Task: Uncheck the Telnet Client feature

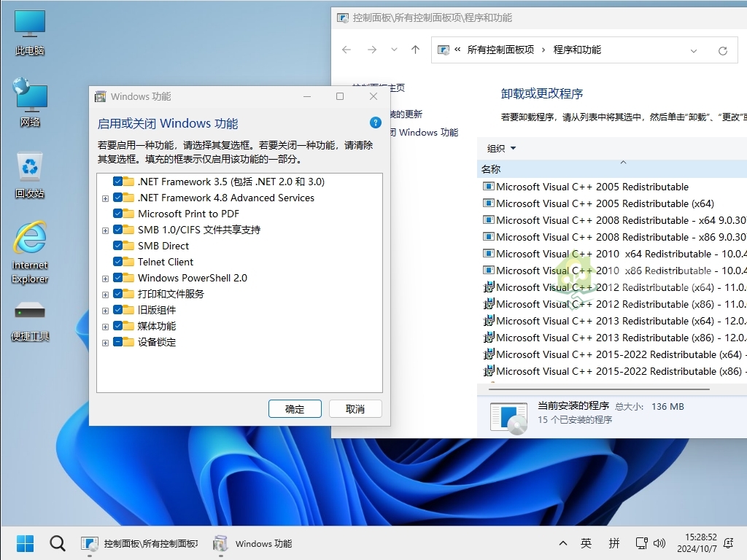Action: [119, 262]
